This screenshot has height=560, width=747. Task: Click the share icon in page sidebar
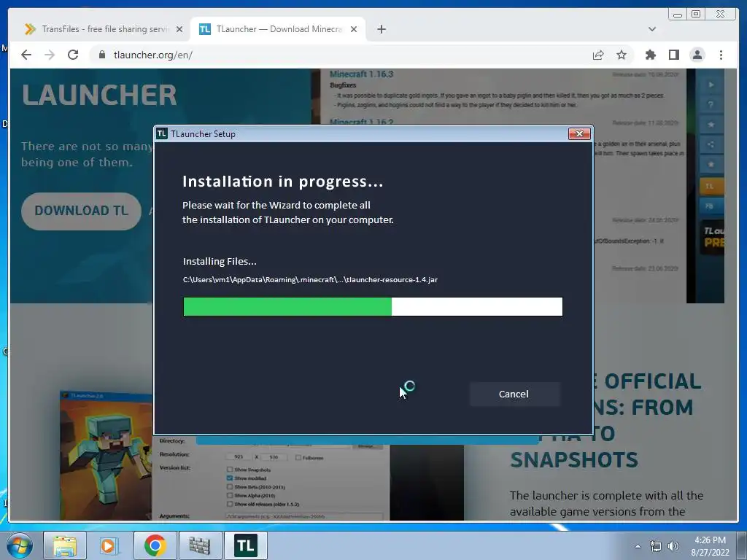point(711,144)
